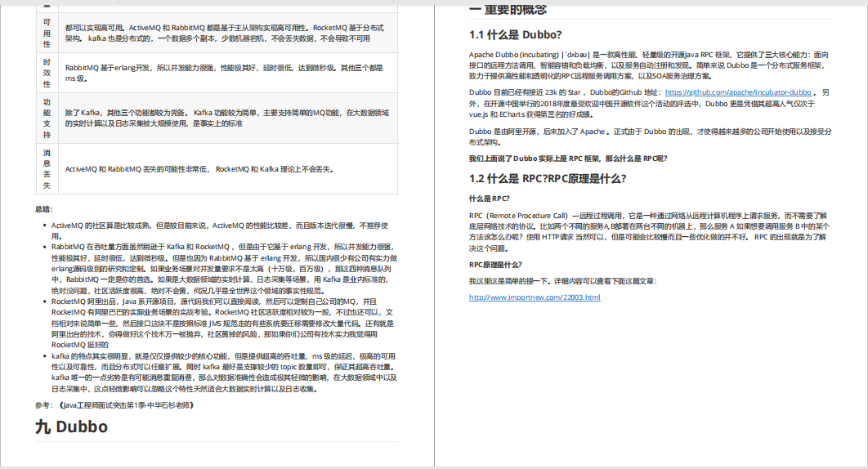This screenshot has height=469, width=868.
Task: Click the bold line 'RPC原理是什么?'
Action: coord(495,266)
